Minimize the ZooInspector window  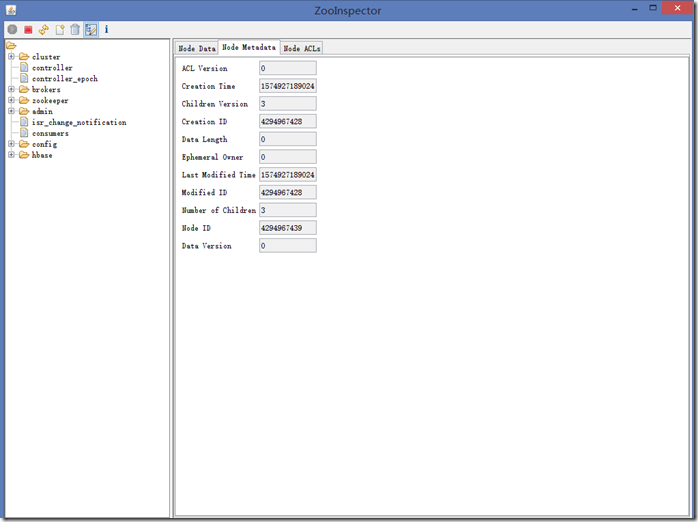634,8
